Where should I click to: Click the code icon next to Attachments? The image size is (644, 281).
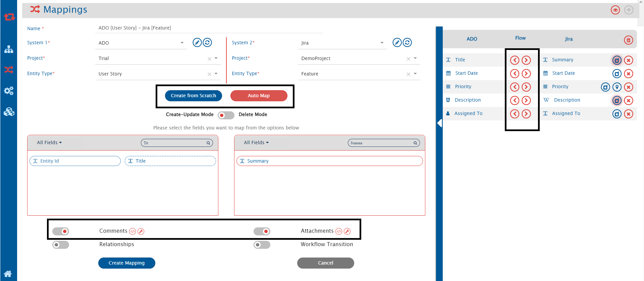(x=339, y=231)
